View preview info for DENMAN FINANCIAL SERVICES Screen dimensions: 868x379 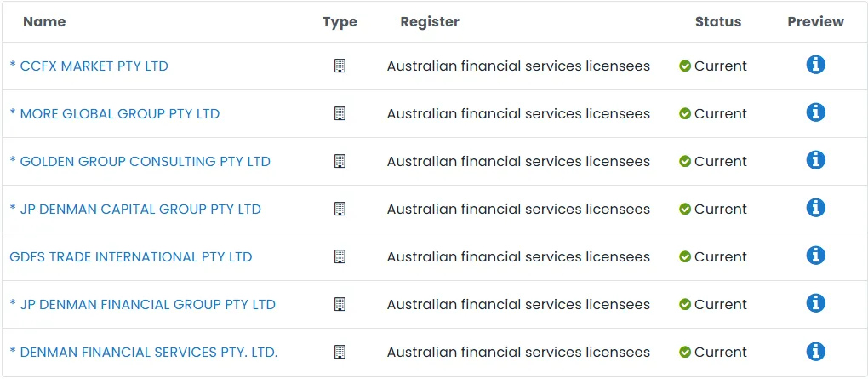pos(815,351)
